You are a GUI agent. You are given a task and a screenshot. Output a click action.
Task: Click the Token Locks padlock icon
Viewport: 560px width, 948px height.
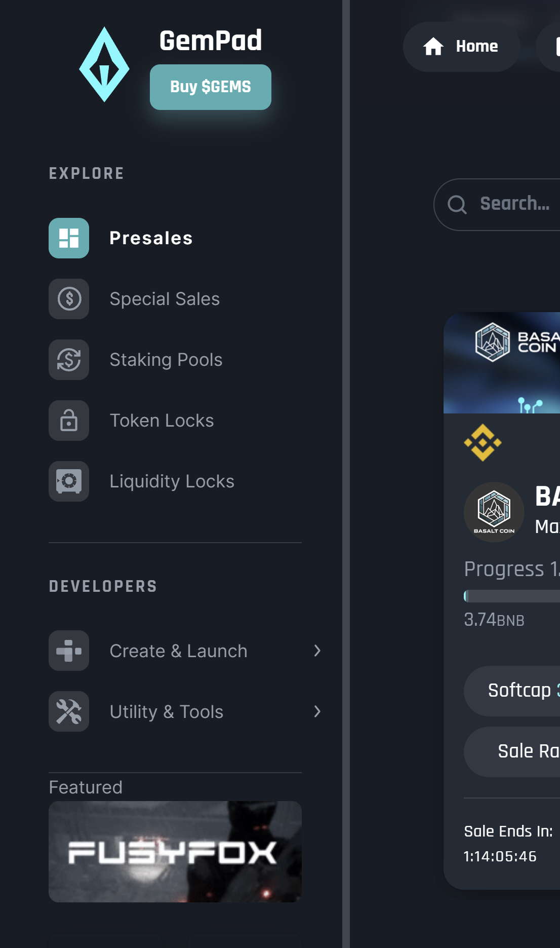coord(69,421)
